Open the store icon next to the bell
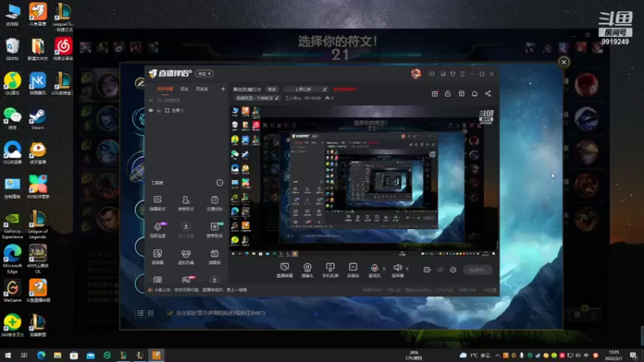This screenshot has height=362, width=644. pyautogui.click(x=461, y=93)
